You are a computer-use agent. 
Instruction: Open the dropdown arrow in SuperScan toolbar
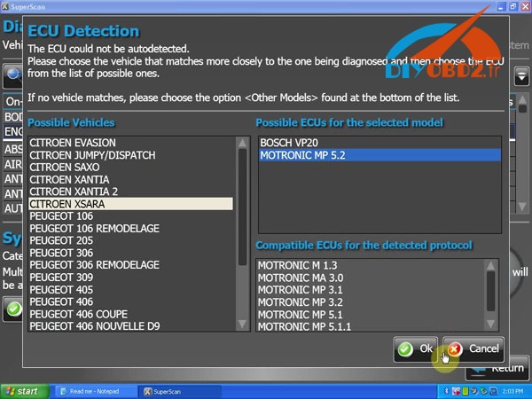[521, 76]
